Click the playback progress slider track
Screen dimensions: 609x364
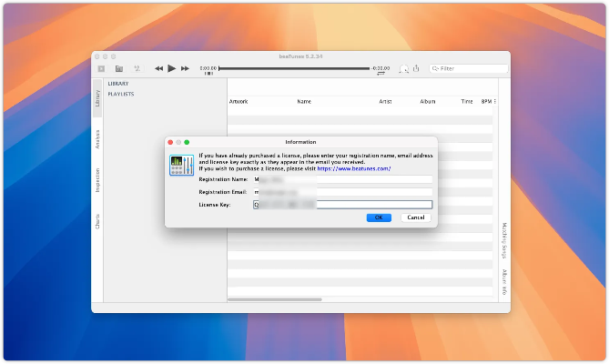pyautogui.click(x=293, y=68)
